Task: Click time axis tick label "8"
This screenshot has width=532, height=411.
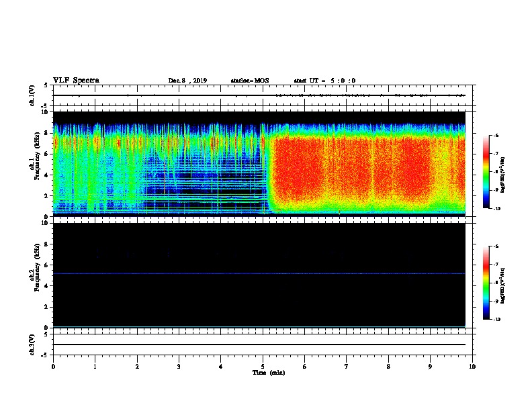Action: pos(388,367)
